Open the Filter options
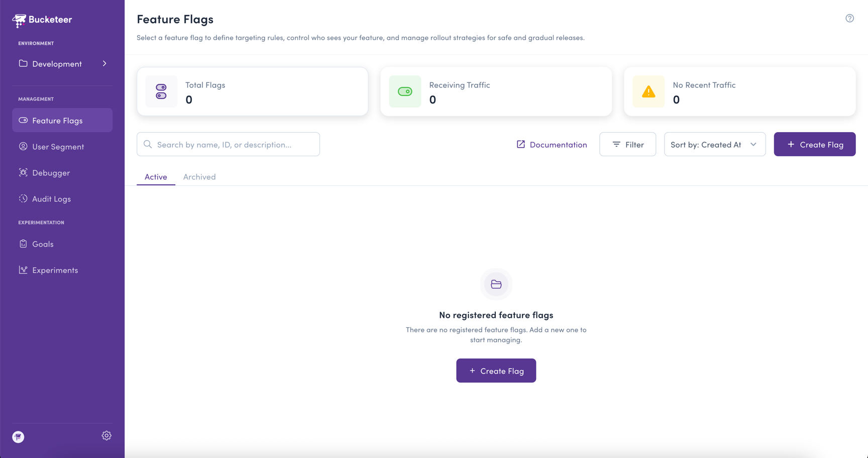This screenshot has width=868, height=458. tap(627, 145)
